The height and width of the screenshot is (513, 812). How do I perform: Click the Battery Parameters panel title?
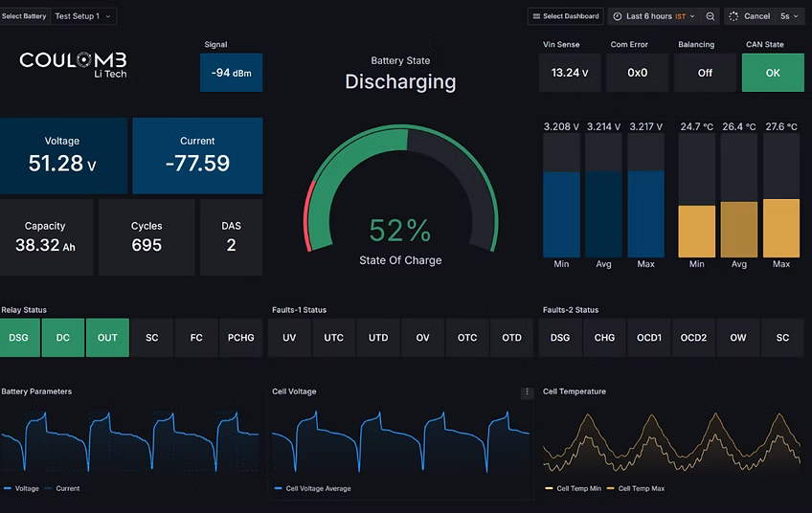[x=36, y=391]
